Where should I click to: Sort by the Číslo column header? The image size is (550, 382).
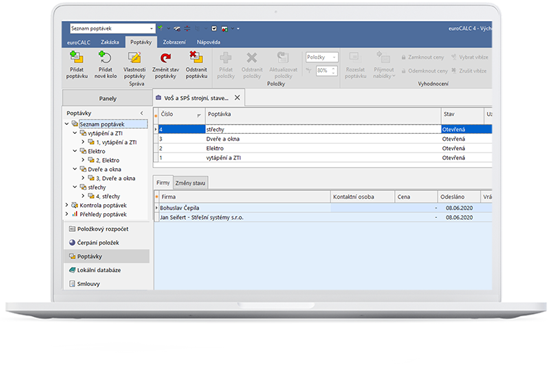(182, 114)
